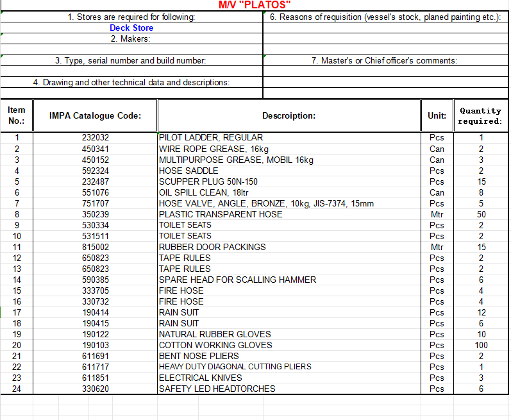
Task: Click quantity 100 for cotton working gloves
Action: click(481, 345)
